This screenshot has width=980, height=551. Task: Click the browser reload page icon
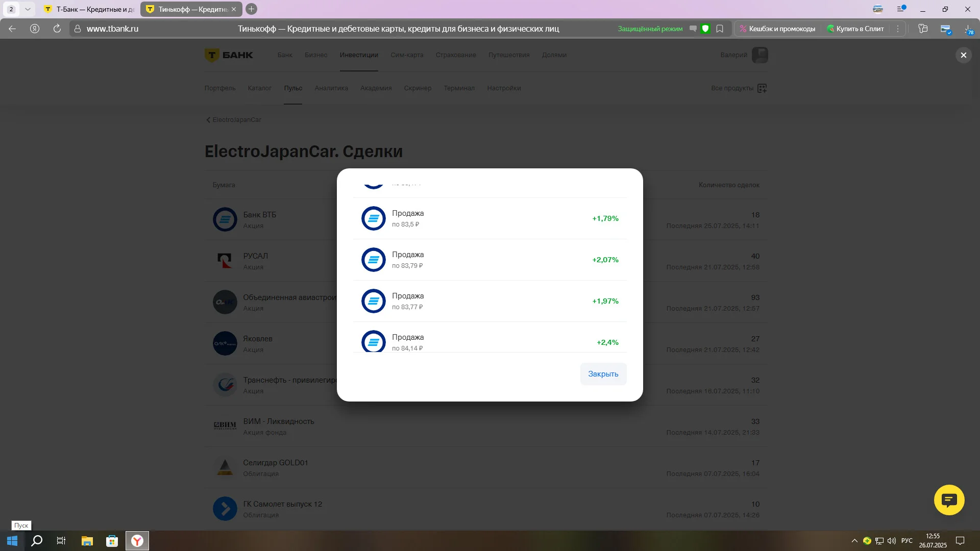(57, 29)
